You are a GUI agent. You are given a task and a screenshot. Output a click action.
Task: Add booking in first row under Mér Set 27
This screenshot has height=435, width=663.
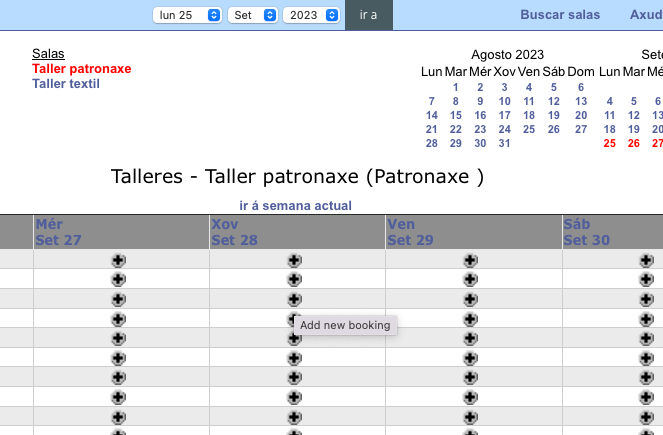118,260
